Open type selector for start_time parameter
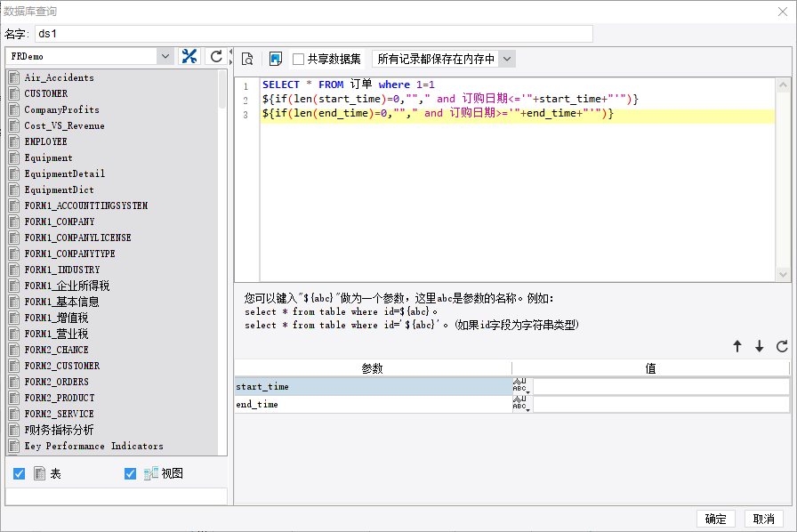The height and width of the screenshot is (532, 797). [521, 386]
